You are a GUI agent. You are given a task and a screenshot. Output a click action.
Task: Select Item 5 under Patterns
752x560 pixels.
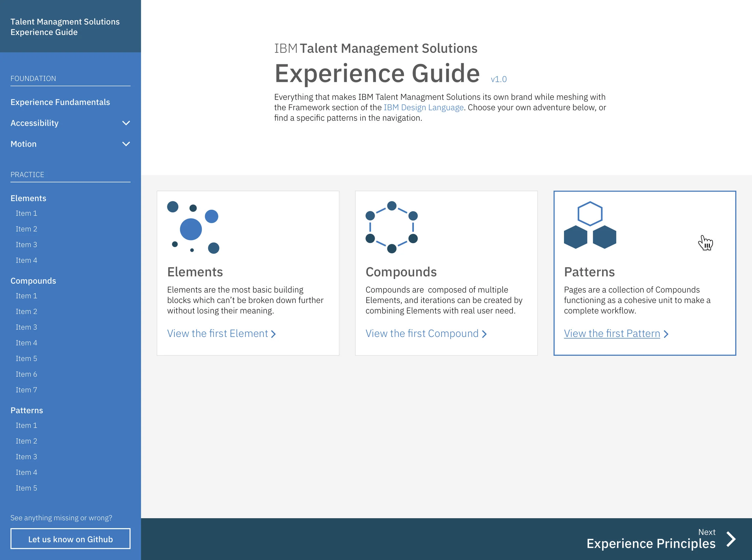[26, 488]
